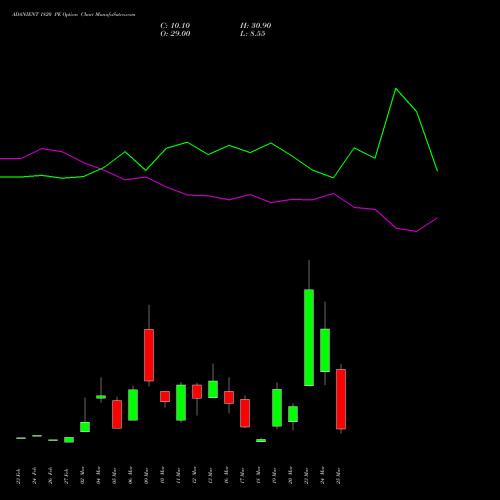Viewport: 500px width, 500px height.
Task: Click the red candle above 05 Mar
Action: pos(117,414)
